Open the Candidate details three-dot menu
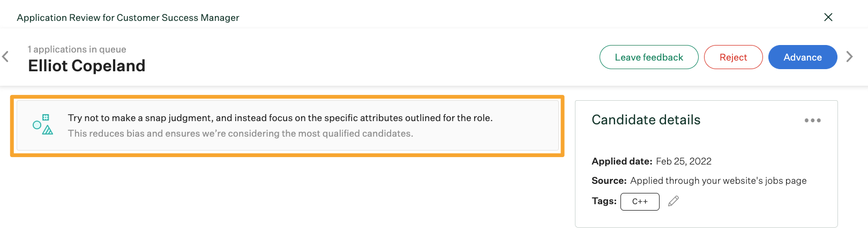Viewport: 868px width, 239px height. (x=812, y=121)
